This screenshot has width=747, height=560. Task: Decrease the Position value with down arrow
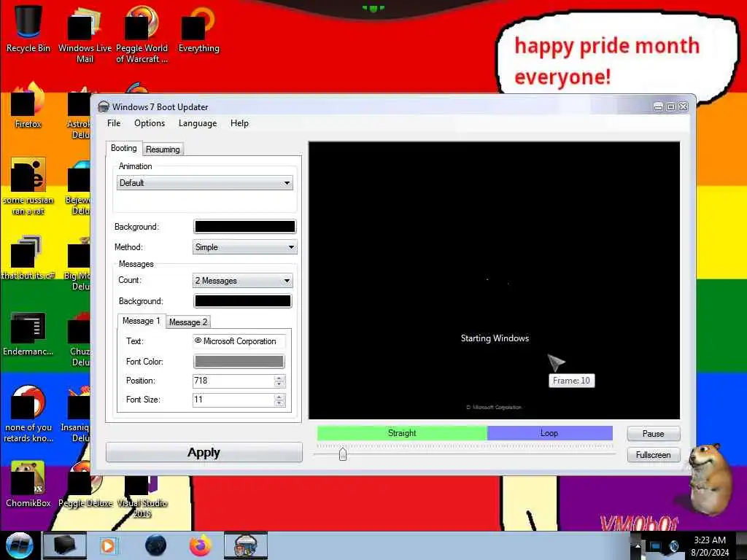[x=279, y=384]
